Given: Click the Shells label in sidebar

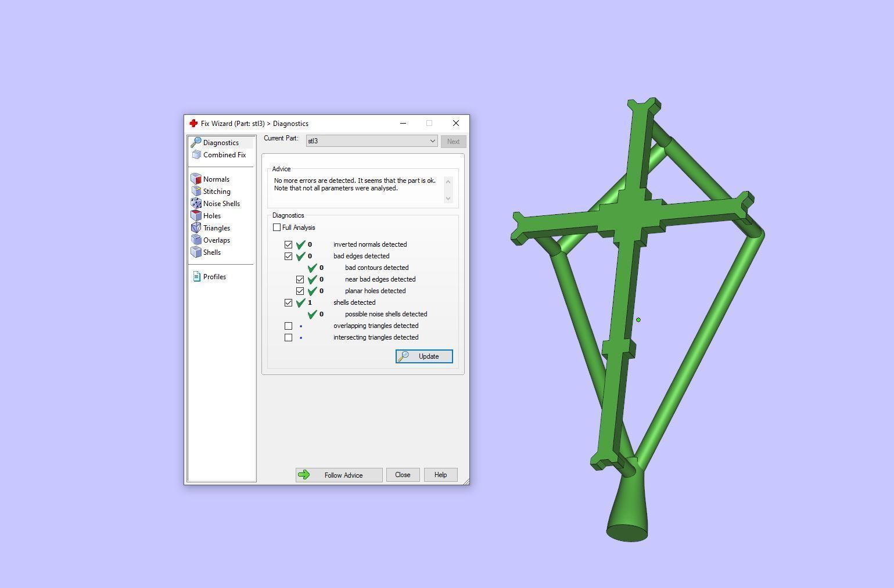Looking at the screenshot, I should (212, 252).
